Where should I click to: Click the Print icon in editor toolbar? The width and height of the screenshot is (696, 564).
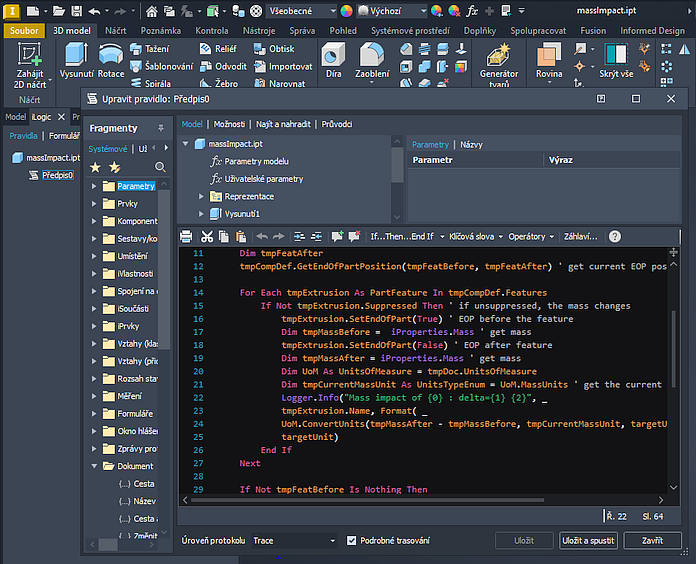coord(186,236)
